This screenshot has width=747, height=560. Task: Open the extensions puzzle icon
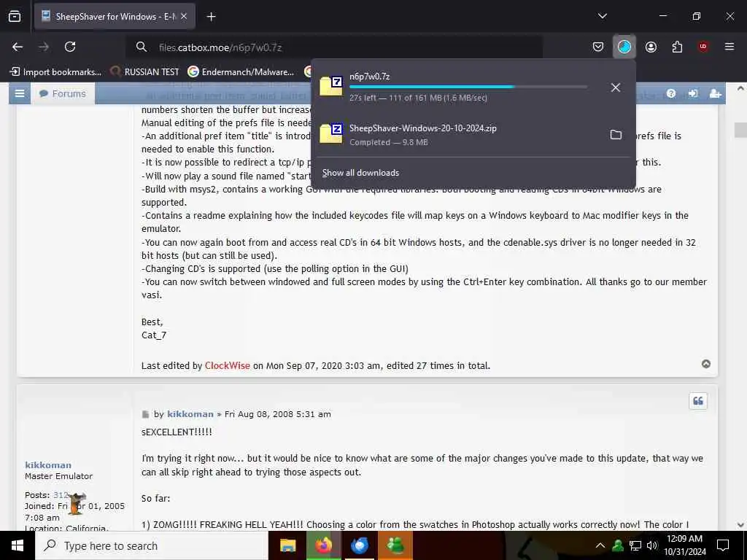677,47
